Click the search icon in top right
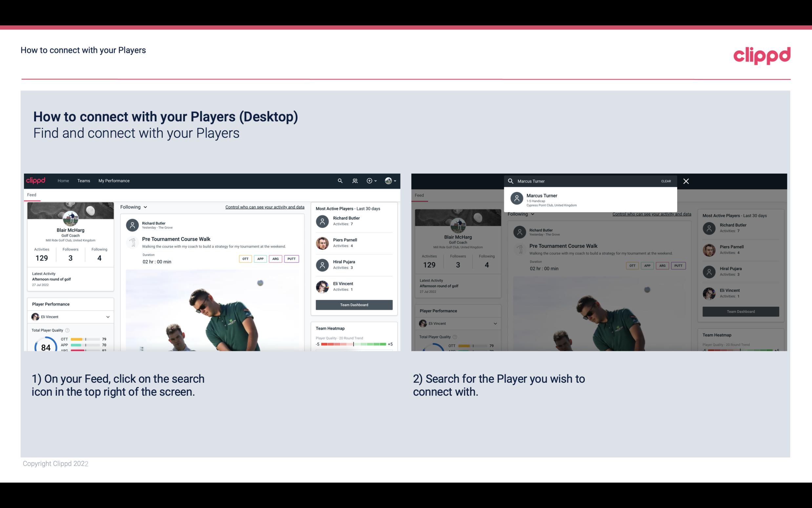812x508 pixels. [x=339, y=180]
